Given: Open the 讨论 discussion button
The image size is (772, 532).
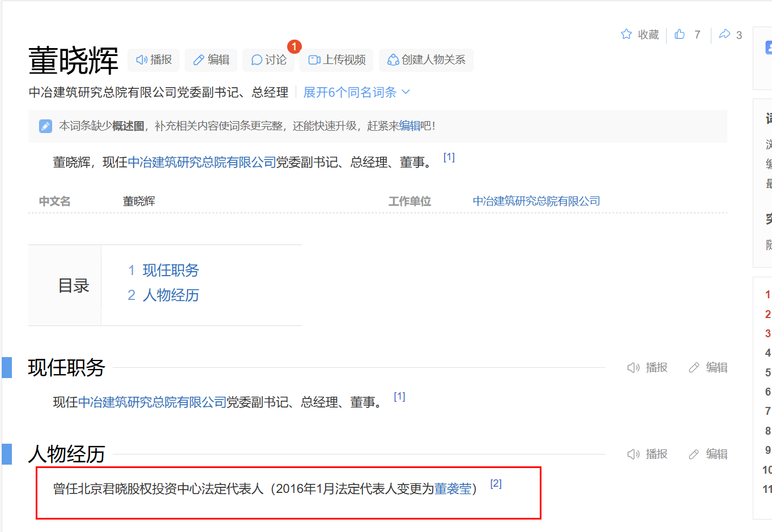Looking at the screenshot, I should (x=268, y=60).
